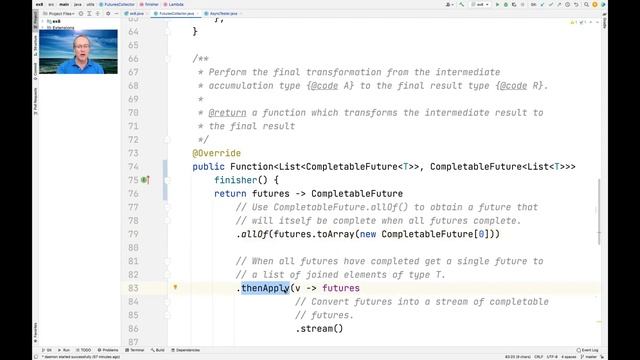Close the FuturesCollector.java tab
Screen dimensions: 640x360
[198, 13]
